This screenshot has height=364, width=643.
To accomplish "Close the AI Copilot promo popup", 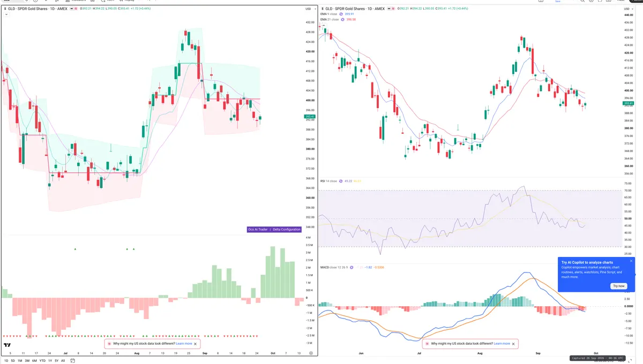I will [631, 261].
